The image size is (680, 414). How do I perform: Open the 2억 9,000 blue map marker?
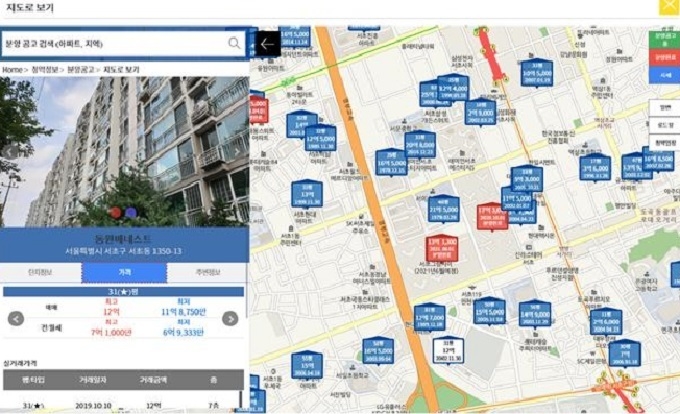pyautogui.click(x=481, y=111)
